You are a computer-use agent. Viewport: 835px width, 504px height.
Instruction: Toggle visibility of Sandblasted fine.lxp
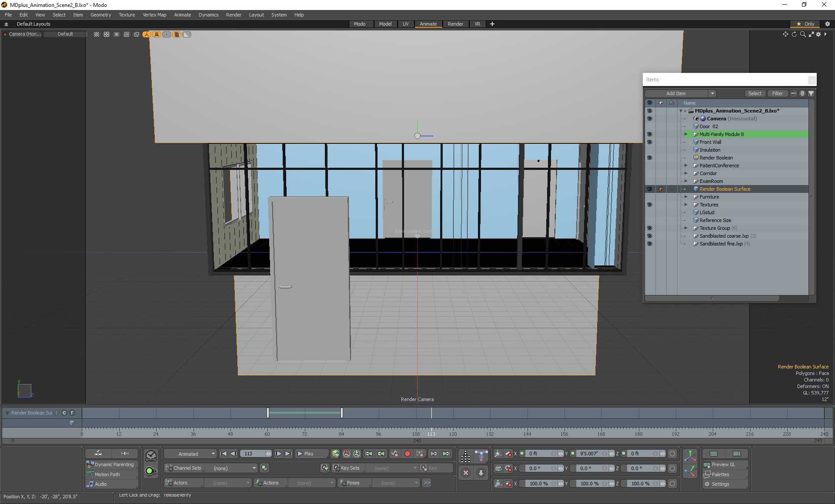click(x=649, y=244)
